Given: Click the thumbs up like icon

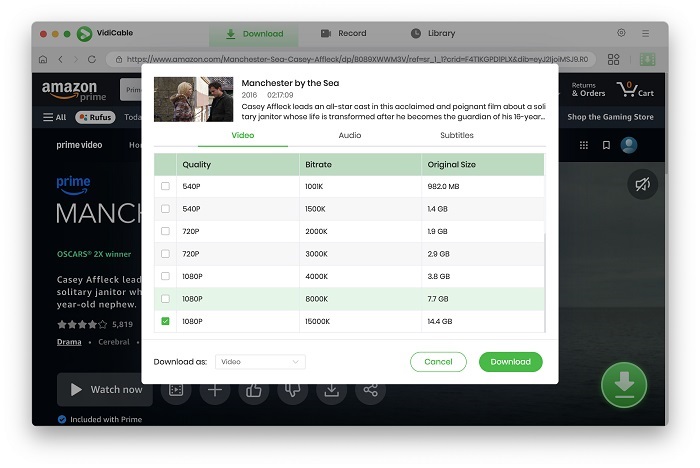Looking at the screenshot, I should coord(254,390).
